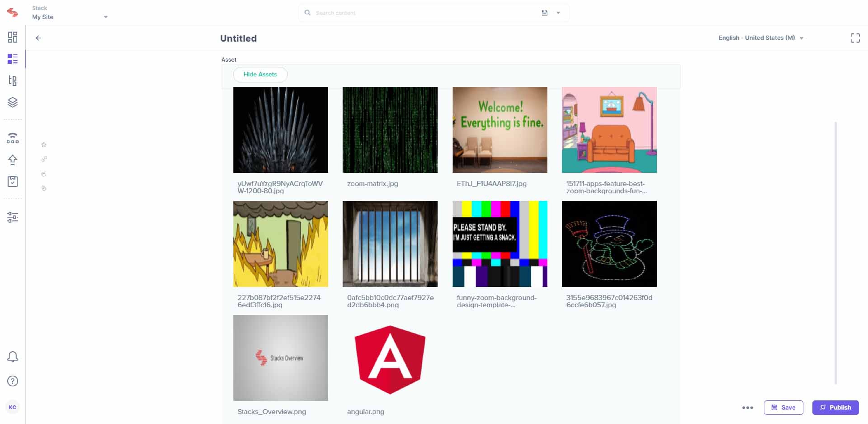
Task: Click the page vertical scrollbar
Action: [x=835, y=253]
